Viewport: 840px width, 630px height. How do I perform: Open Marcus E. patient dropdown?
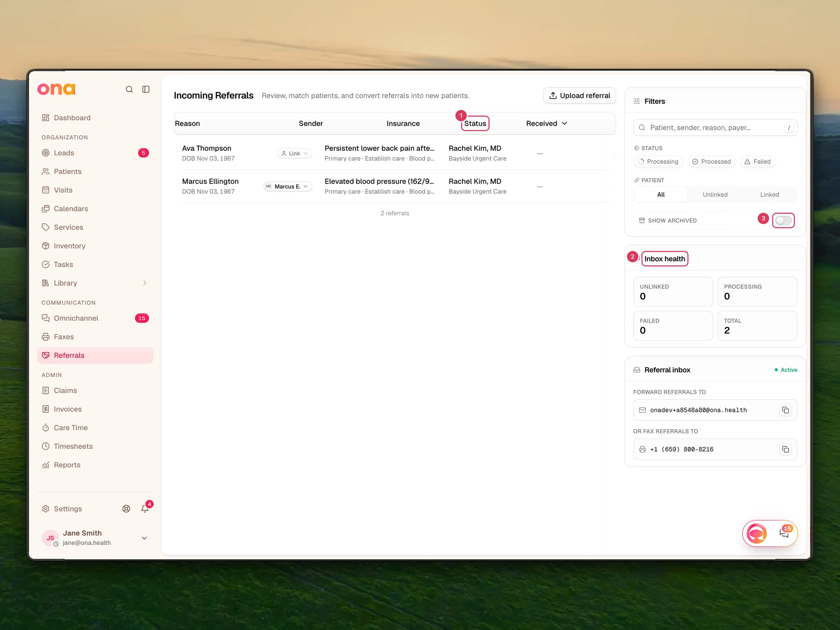click(x=287, y=186)
